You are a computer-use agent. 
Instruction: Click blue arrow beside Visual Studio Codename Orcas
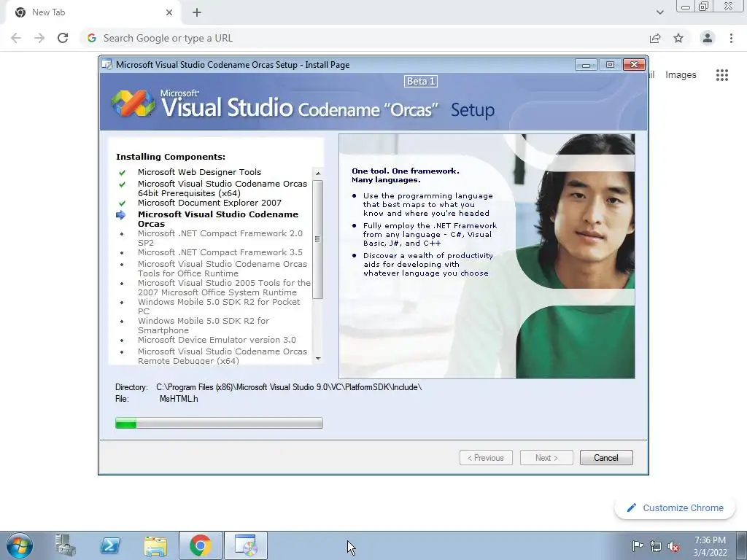(120, 215)
